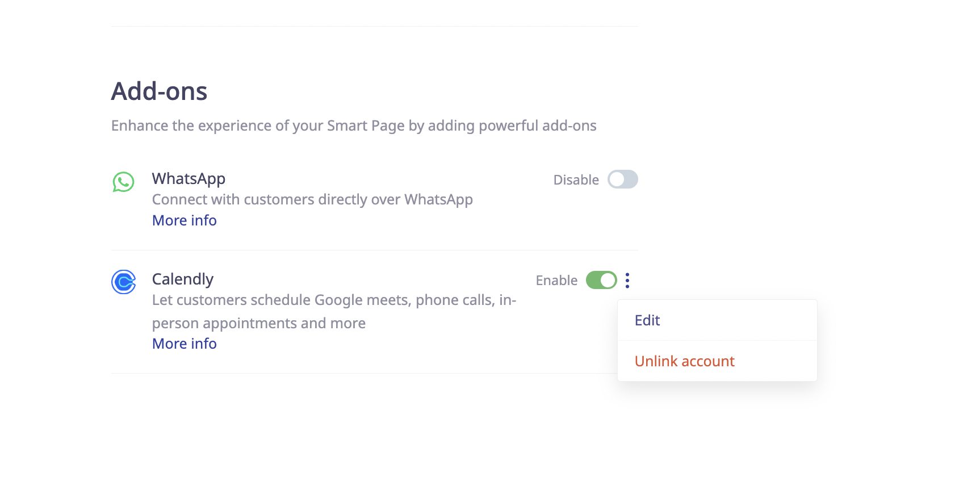The image size is (980, 502).
Task: Click the Disable label next to WhatsApp toggle
Action: click(576, 180)
